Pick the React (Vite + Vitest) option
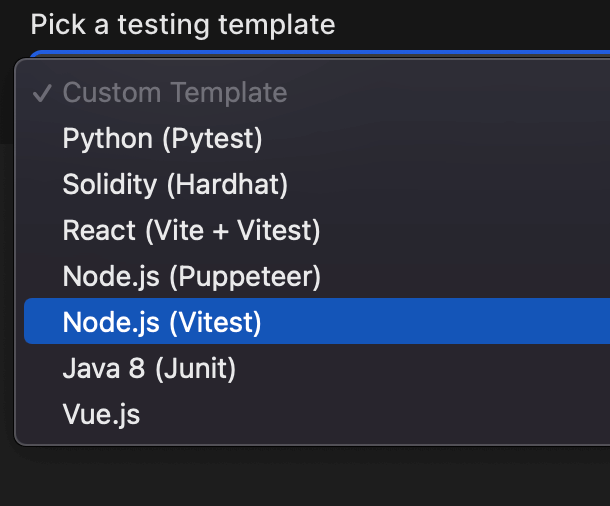This screenshot has width=610, height=506. (191, 231)
